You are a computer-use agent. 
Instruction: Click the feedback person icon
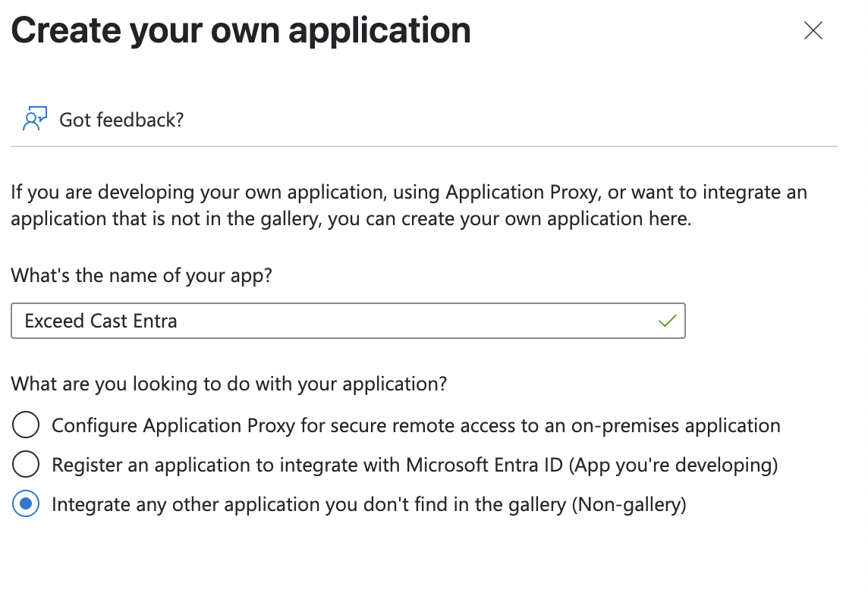click(34, 119)
